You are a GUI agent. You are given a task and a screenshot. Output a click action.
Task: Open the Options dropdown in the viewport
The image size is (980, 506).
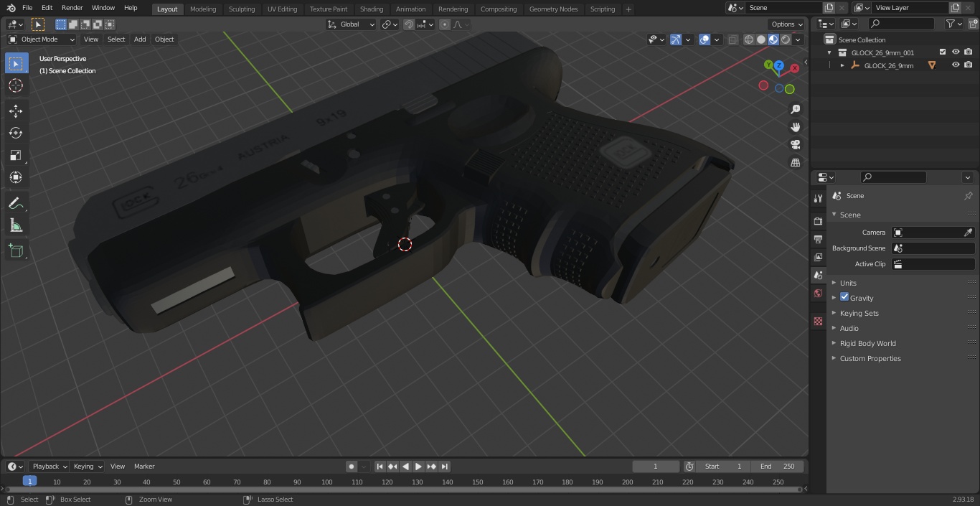pyautogui.click(x=787, y=24)
